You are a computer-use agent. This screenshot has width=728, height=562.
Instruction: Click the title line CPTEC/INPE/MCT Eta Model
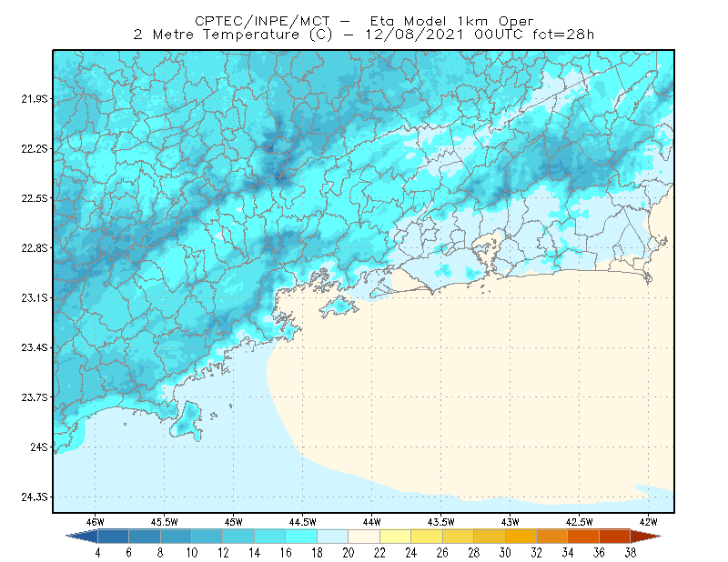(364, 21)
